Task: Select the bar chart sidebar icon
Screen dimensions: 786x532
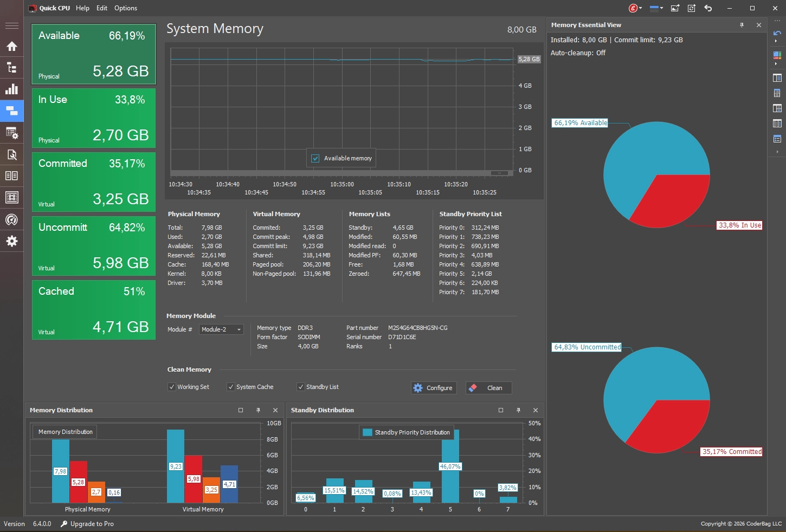Action: [x=12, y=89]
